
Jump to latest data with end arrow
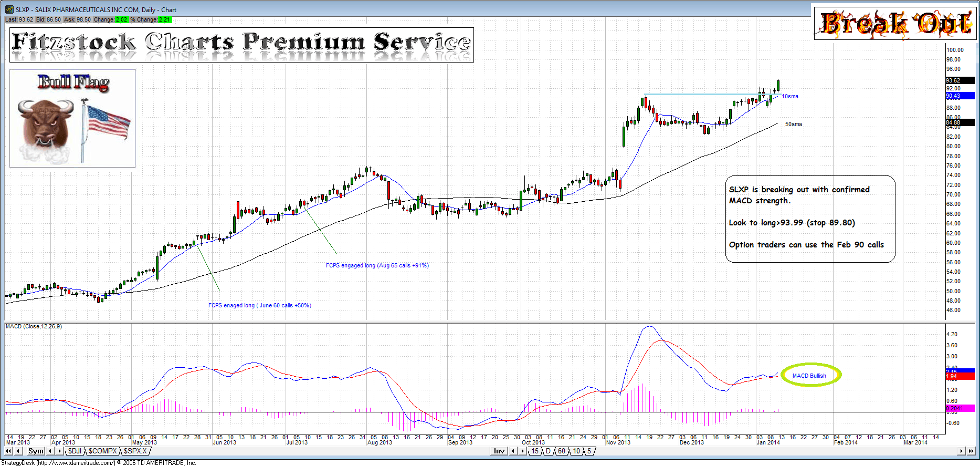pyautogui.click(x=971, y=451)
